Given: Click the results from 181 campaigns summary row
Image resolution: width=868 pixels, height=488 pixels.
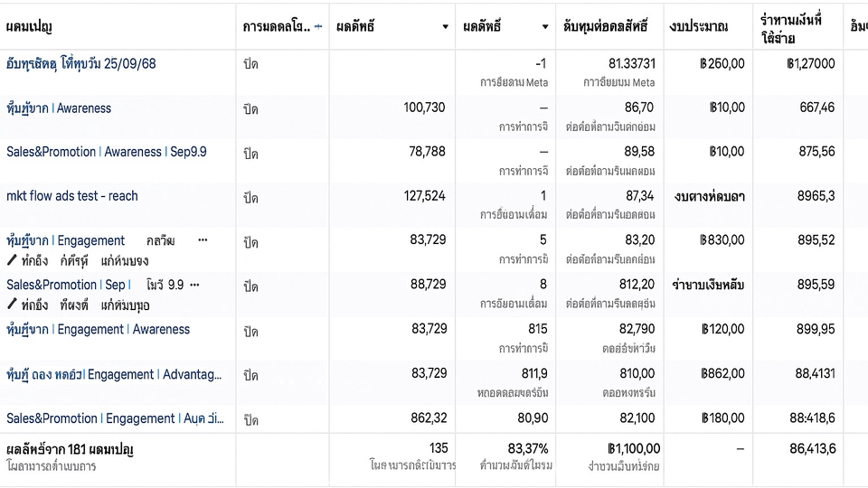Looking at the screenshot, I should [x=433, y=457].
